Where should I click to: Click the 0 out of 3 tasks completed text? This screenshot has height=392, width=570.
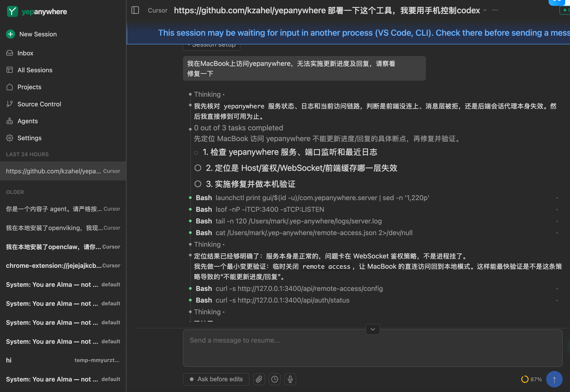[x=239, y=128]
